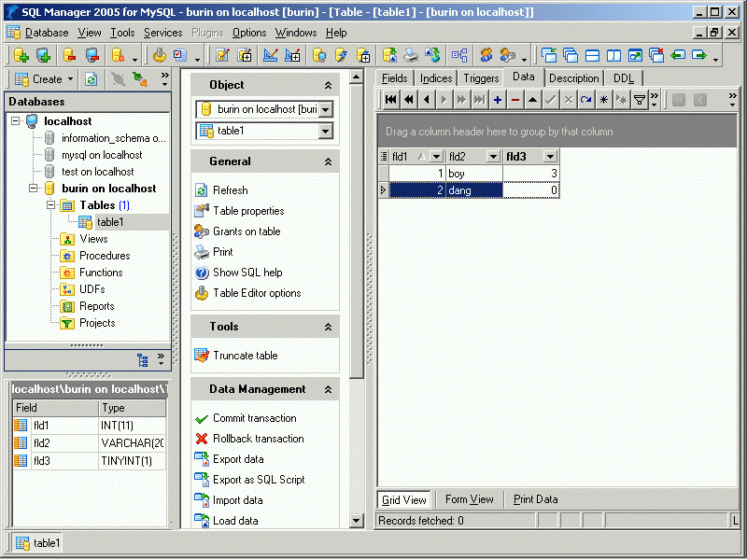747x560 pixels.
Task: Collapse the Data Management section chevron
Action: (x=329, y=389)
